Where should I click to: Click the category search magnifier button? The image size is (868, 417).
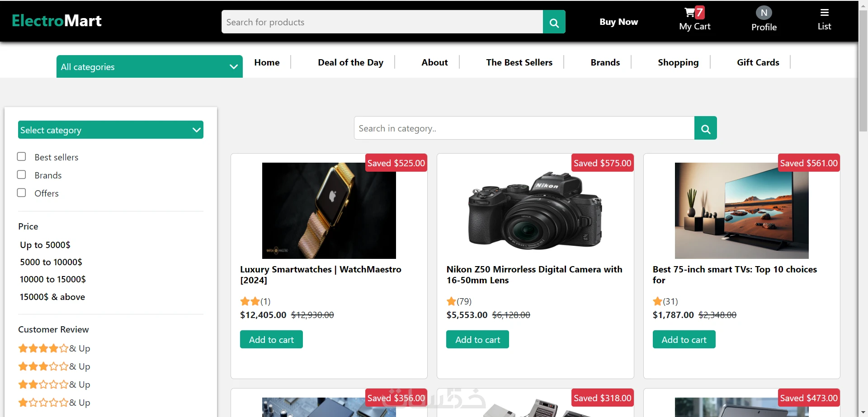click(705, 128)
